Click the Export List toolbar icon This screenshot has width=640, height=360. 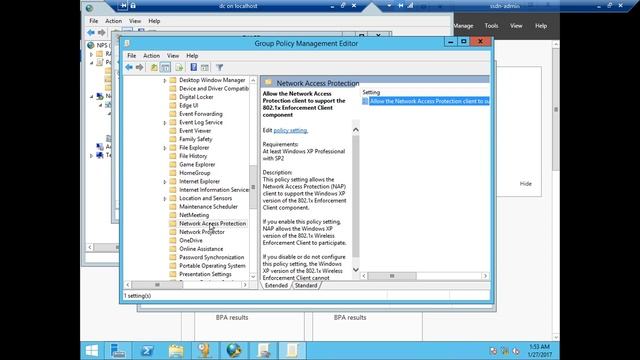click(179, 67)
